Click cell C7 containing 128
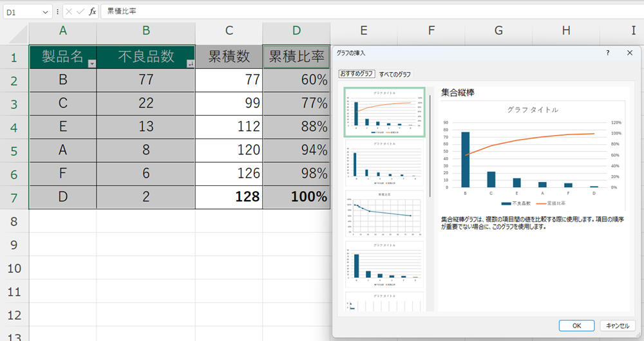The height and width of the screenshot is (341, 644). pos(229,197)
